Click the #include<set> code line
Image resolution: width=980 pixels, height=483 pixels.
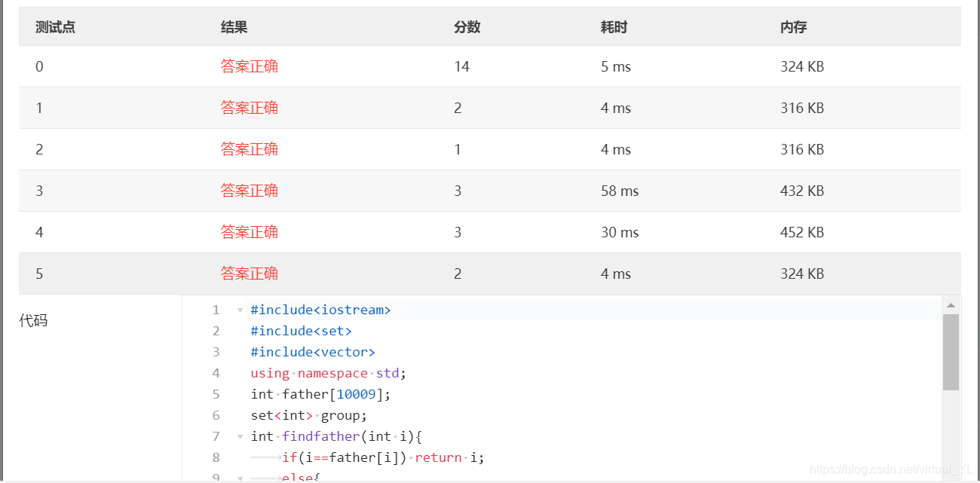(x=302, y=331)
